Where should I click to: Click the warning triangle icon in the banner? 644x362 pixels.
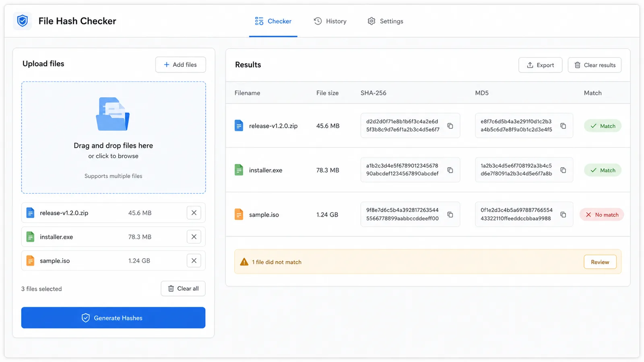(244, 262)
